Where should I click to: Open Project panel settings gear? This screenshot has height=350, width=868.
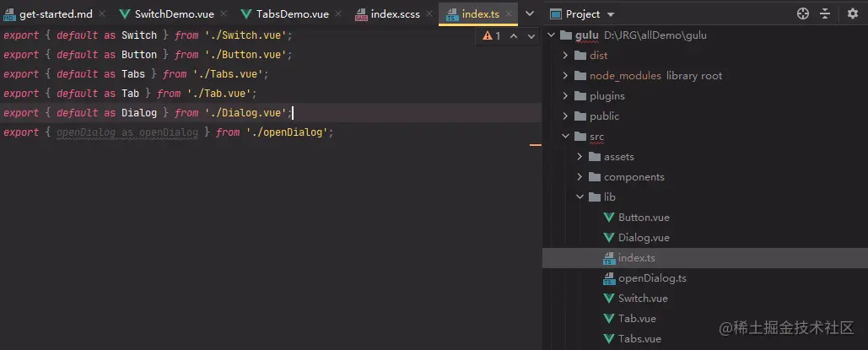click(852, 13)
